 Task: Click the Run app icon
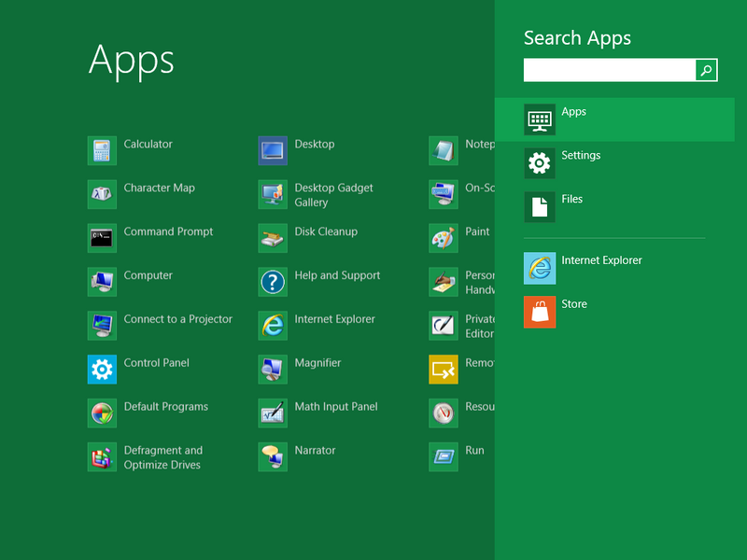pyautogui.click(x=444, y=456)
